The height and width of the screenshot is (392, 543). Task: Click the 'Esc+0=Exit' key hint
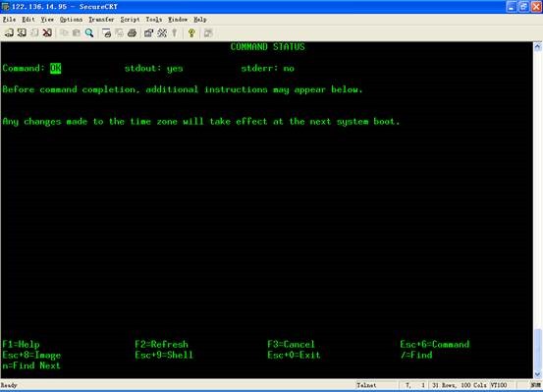coord(294,355)
